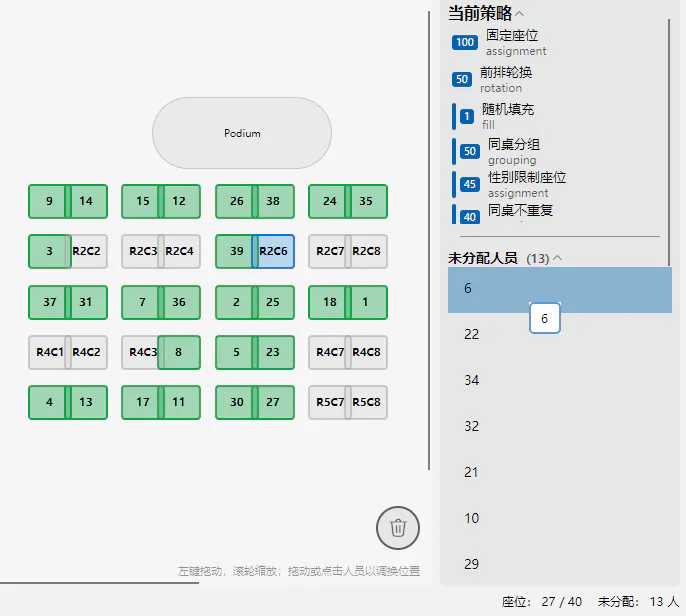Click seat occupied by person 4
686x616 pixels.
pyautogui.click(x=49, y=402)
